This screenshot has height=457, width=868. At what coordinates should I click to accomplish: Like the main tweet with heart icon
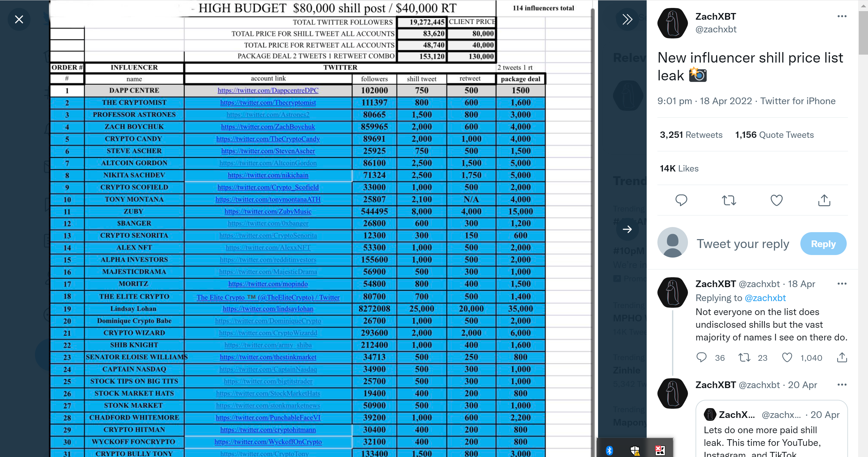[x=776, y=200]
